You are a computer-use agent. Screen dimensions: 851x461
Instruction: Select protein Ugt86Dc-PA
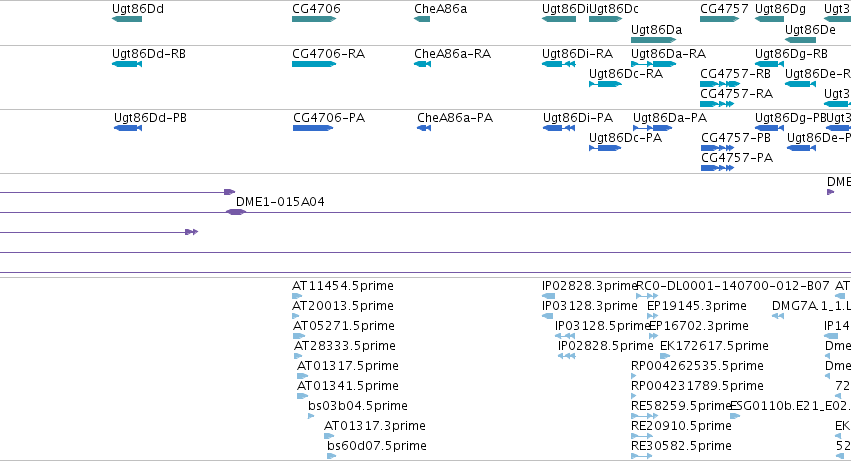coord(605,148)
